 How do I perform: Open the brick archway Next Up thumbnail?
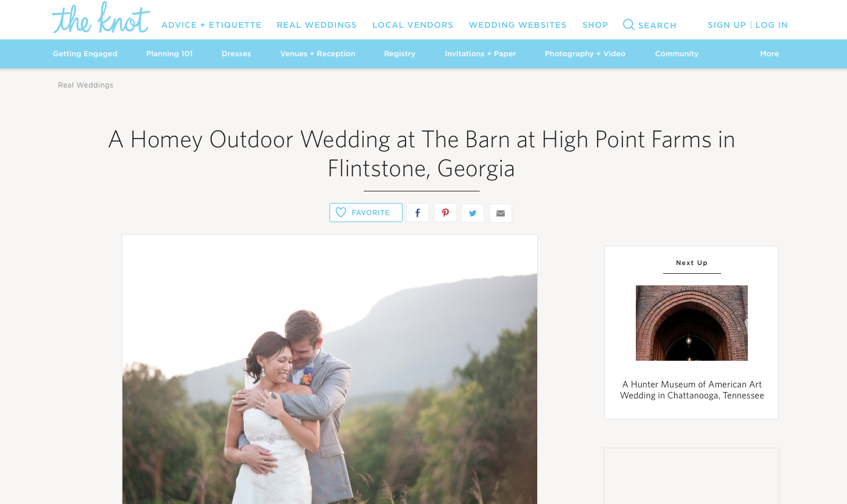pyautogui.click(x=692, y=323)
